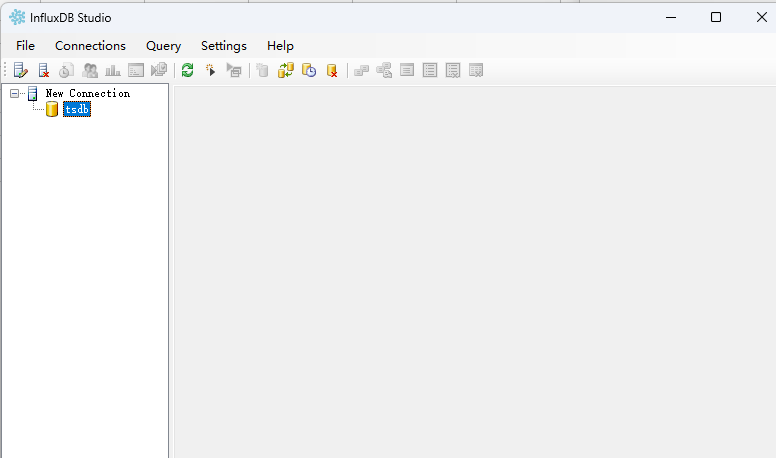The width and height of the screenshot is (776, 458).
Task: Close the InfluxDB Studio window
Action: click(762, 17)
